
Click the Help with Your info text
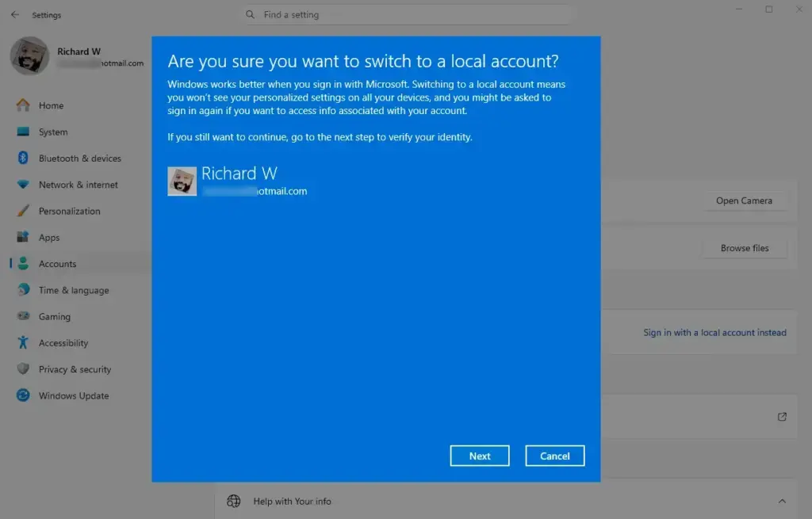point(292,501)
